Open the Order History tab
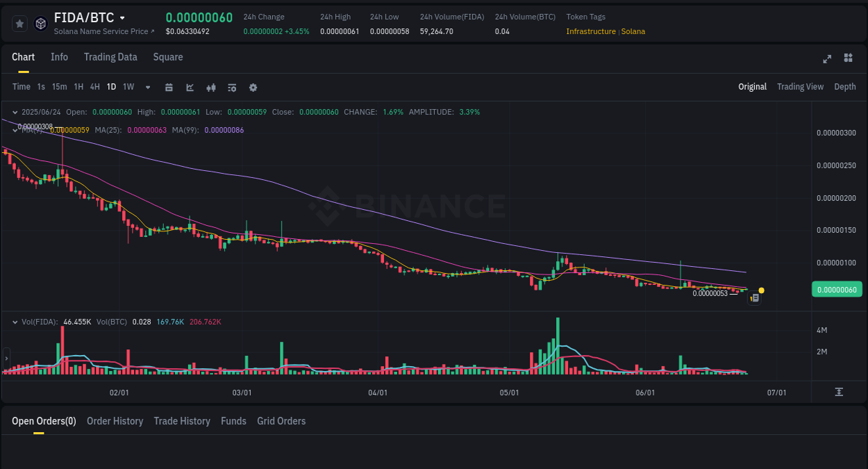 115,421
